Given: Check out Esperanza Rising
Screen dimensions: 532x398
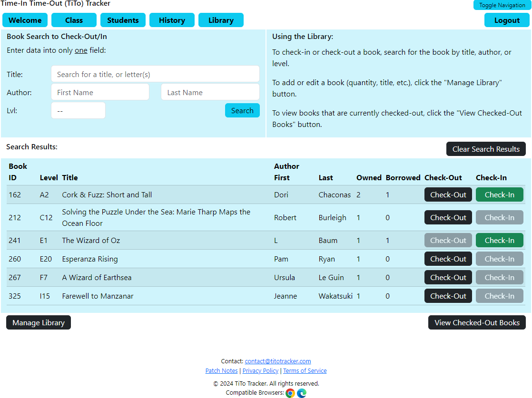Looking at the screenshot, I should pyautogui.click(x=448, y=259).
